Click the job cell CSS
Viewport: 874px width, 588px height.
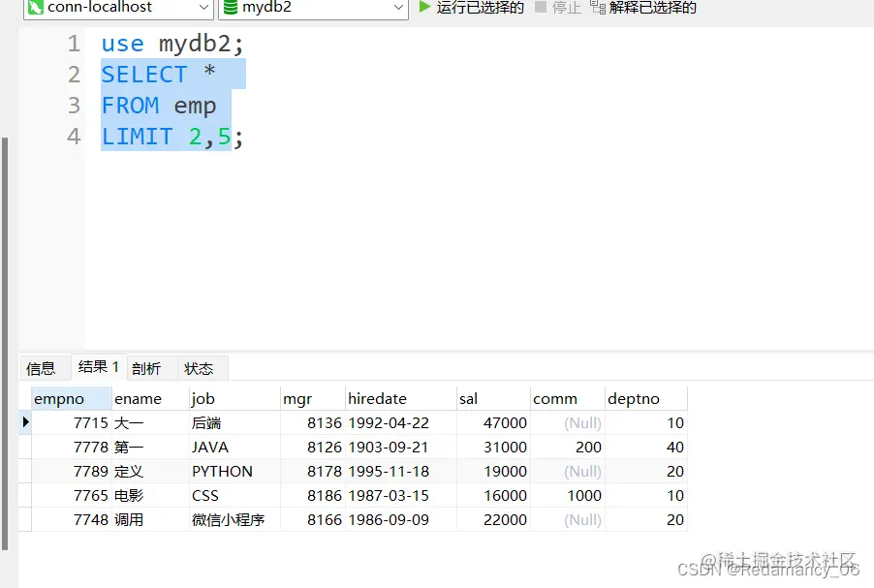coord(234,495)
